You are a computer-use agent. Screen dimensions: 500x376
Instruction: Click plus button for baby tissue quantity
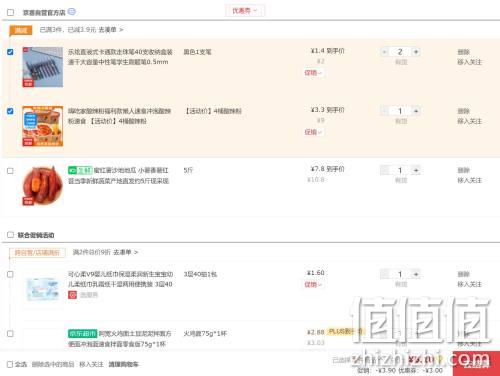(x=416, y=274)
